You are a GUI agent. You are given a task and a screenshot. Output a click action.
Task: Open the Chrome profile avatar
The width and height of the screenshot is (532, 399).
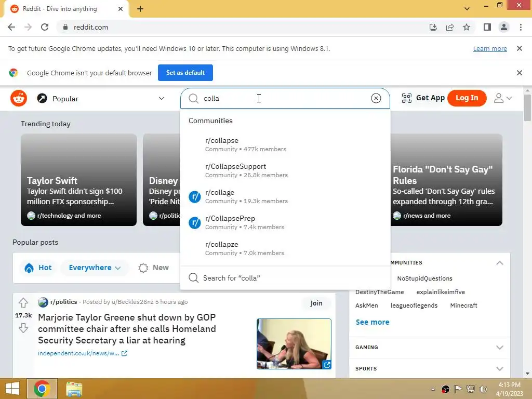coord(504,27)
